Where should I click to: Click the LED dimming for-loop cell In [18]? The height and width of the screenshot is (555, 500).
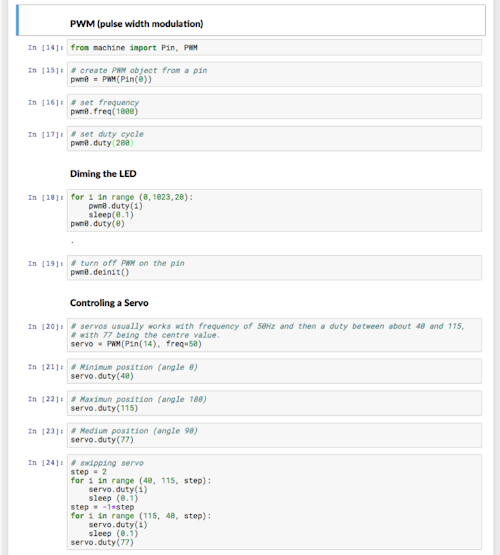pos(274,211)
